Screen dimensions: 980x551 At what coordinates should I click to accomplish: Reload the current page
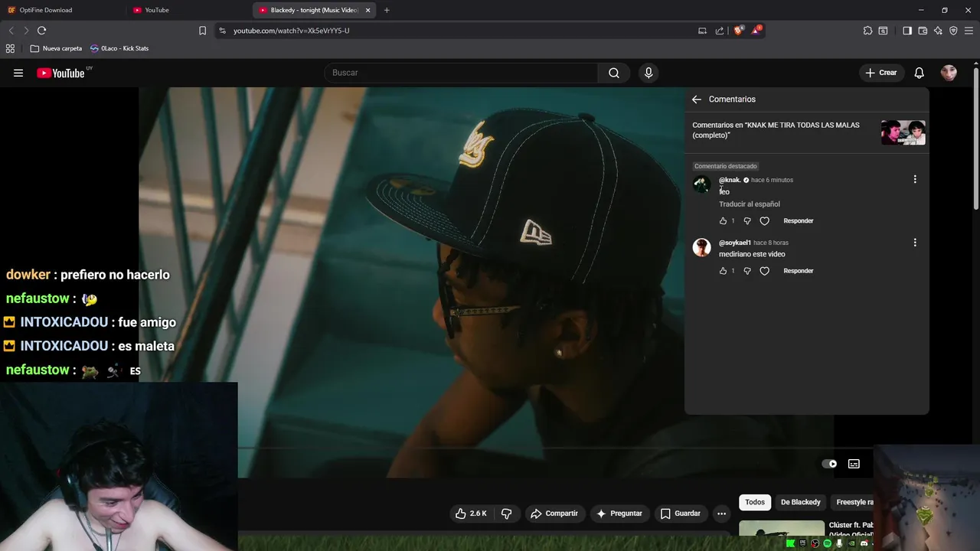pos(41,31)
